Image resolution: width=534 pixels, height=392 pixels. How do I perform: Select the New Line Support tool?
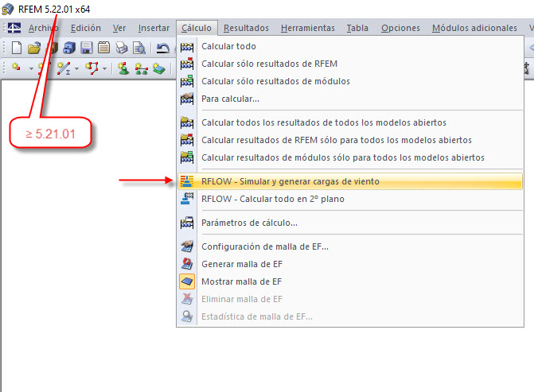[x=142, y=68]
